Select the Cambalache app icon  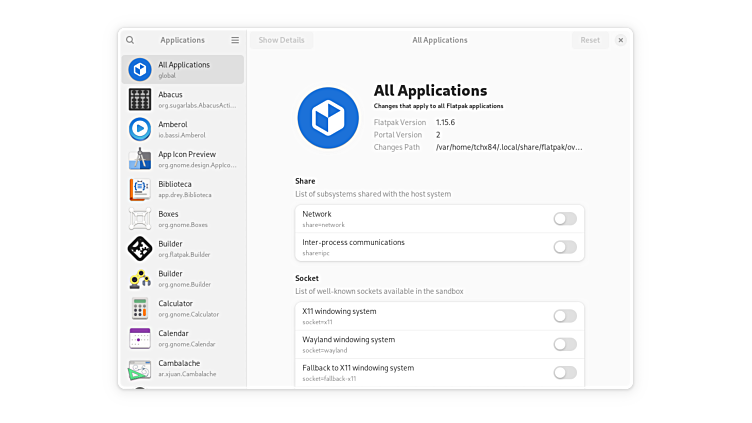140,368
